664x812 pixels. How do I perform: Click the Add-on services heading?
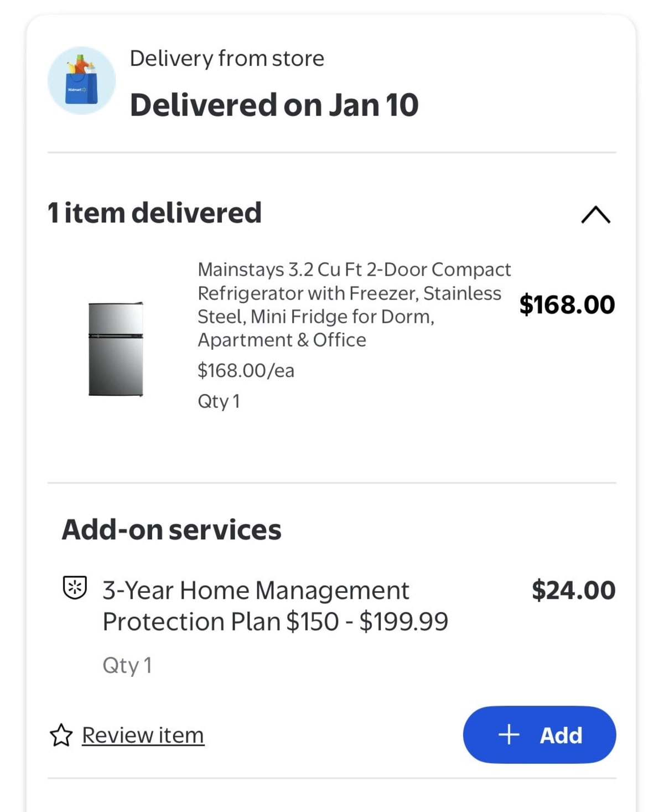coord(172,530)
